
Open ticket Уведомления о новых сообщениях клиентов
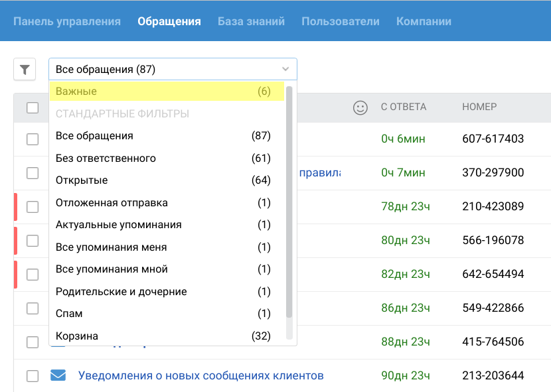pos(200,375)
